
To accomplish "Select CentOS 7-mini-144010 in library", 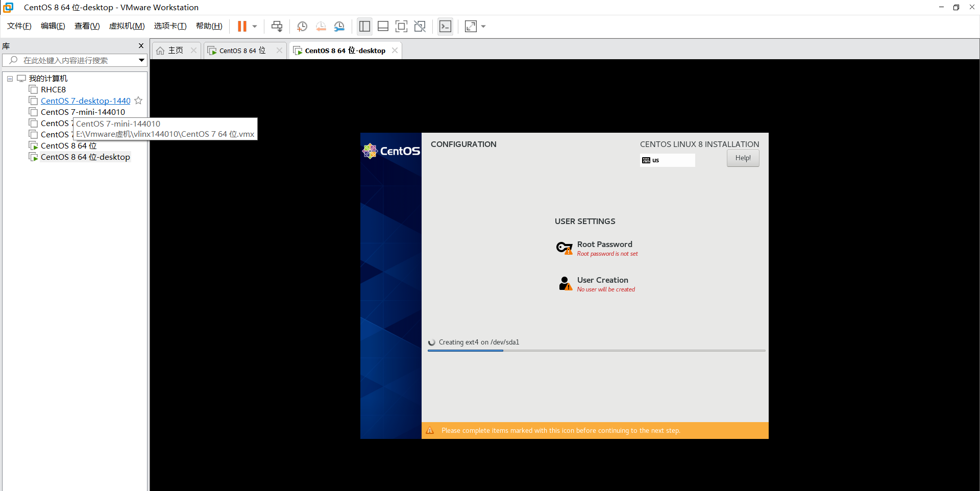I will (83, 112).
